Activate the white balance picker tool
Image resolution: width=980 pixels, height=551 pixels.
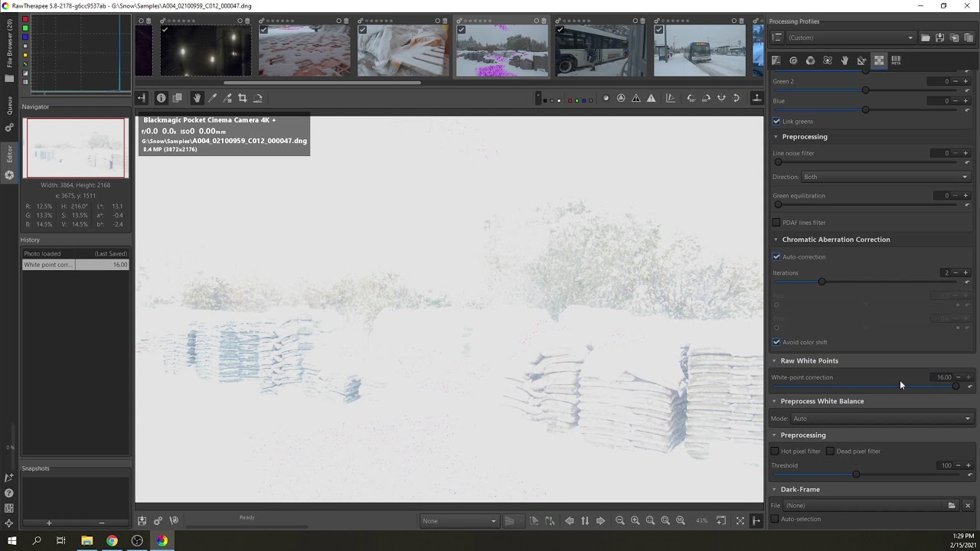[213, 98]
